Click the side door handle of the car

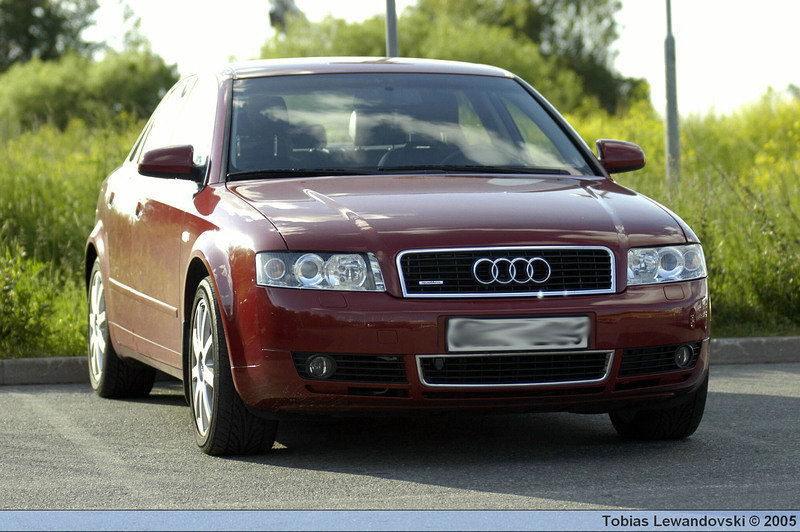point(139,210)
